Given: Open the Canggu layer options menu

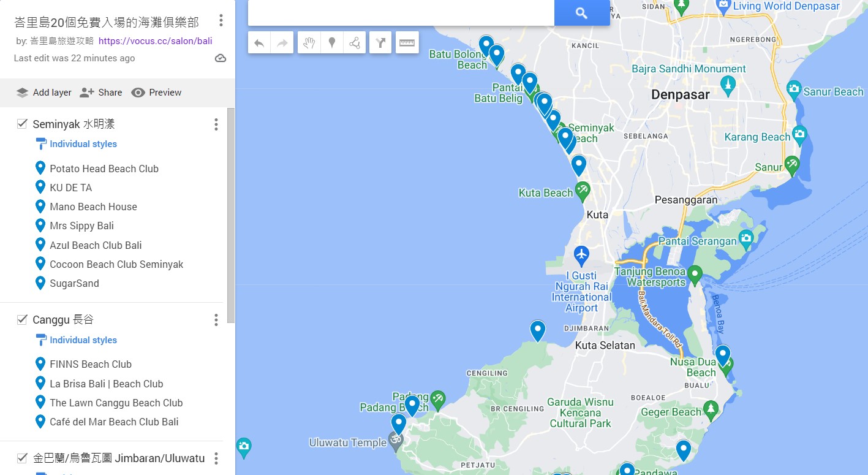Looking at the screenshot, I should click(x=216, y=320).
